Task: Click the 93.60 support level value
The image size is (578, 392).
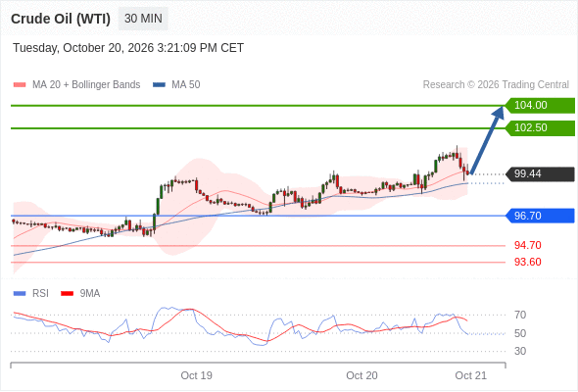Action: [528, 263]
